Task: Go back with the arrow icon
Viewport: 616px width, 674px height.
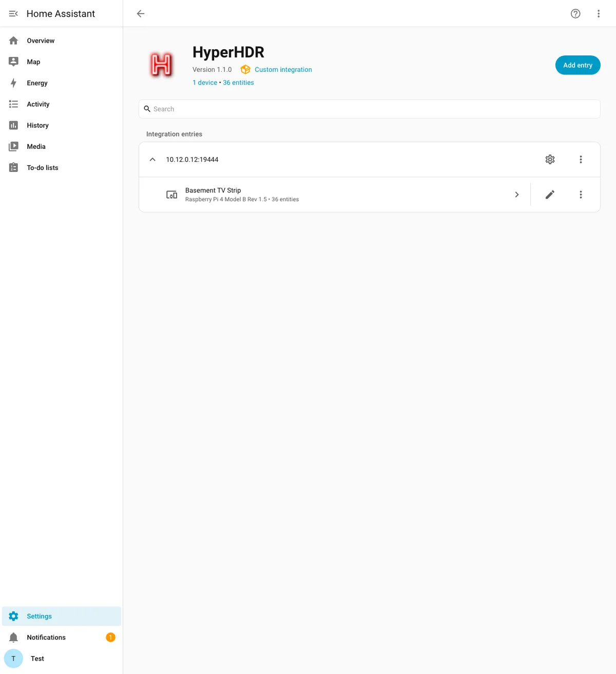Action: click(x=141, y=13)
